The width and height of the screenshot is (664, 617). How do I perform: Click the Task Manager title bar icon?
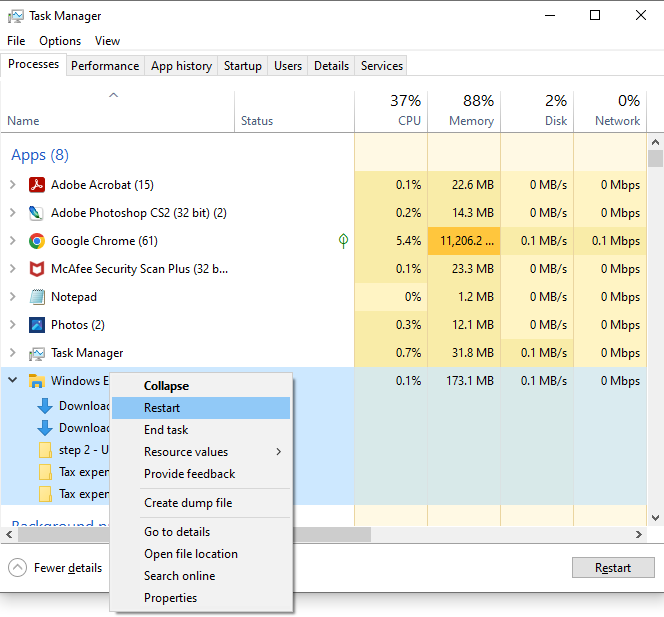(16, 16)
